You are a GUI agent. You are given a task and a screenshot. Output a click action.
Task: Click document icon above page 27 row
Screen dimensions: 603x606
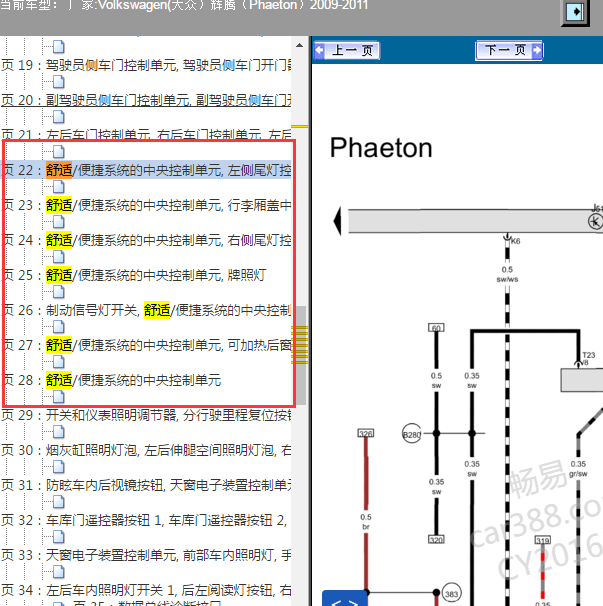tap(58, 327)
